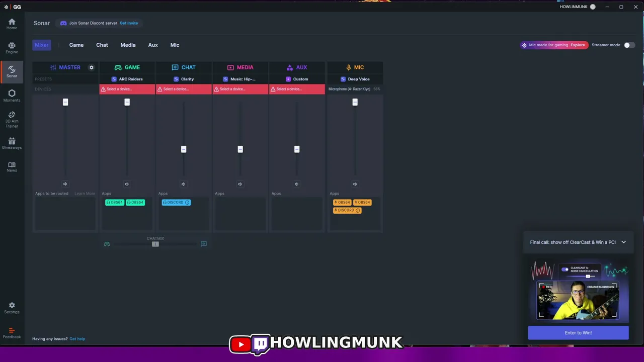Select a device for Chat channel
Viewport: 644px width, 362px height.
(x=184, y=89)
